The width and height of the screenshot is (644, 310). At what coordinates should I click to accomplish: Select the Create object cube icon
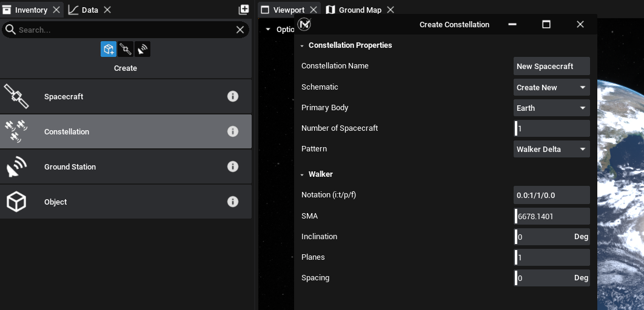(x=109, y=49)
